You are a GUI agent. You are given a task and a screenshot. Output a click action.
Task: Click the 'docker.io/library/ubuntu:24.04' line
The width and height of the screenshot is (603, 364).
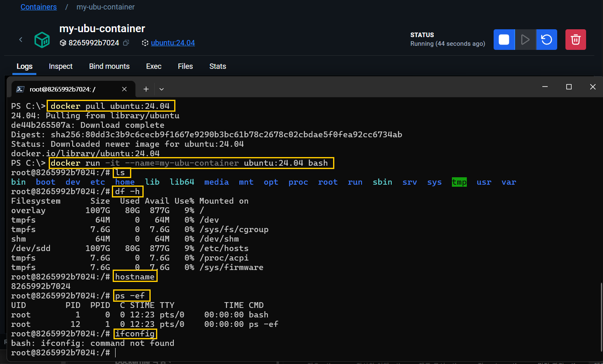click(x=85, y=153)
